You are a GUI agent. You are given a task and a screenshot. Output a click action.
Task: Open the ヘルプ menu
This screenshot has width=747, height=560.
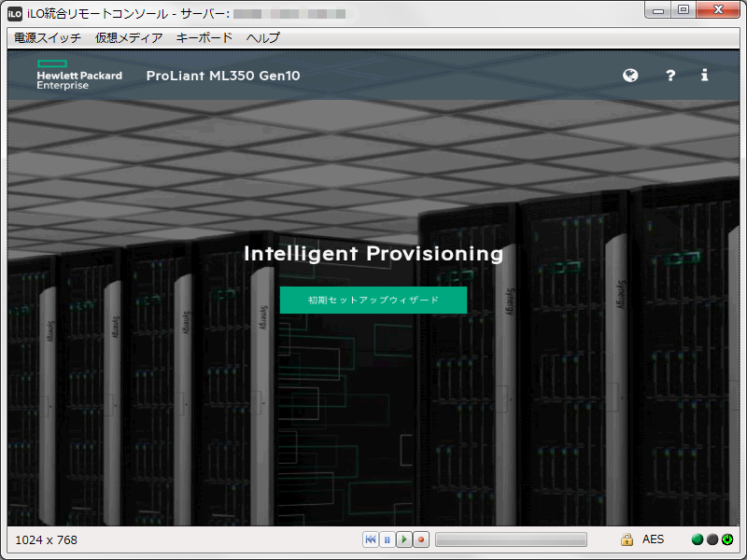pyautogui.click(x=263, y=37)
